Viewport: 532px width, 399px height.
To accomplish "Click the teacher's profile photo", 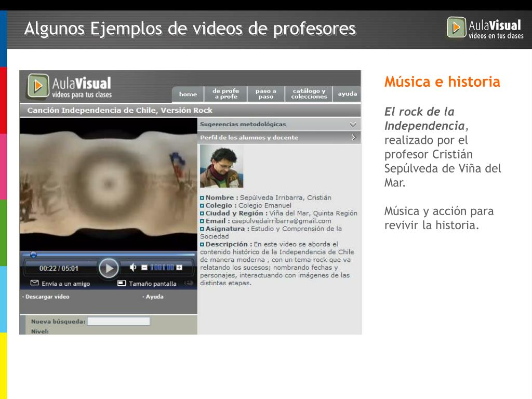I will (x=221, y=166).
